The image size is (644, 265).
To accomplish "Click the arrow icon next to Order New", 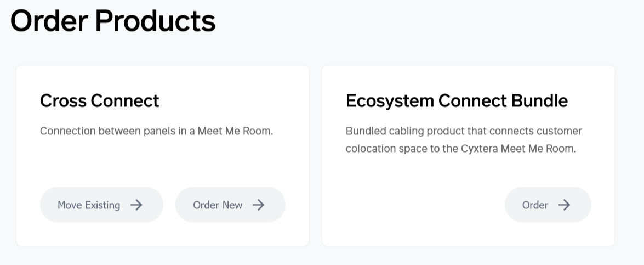I will 259,205.
